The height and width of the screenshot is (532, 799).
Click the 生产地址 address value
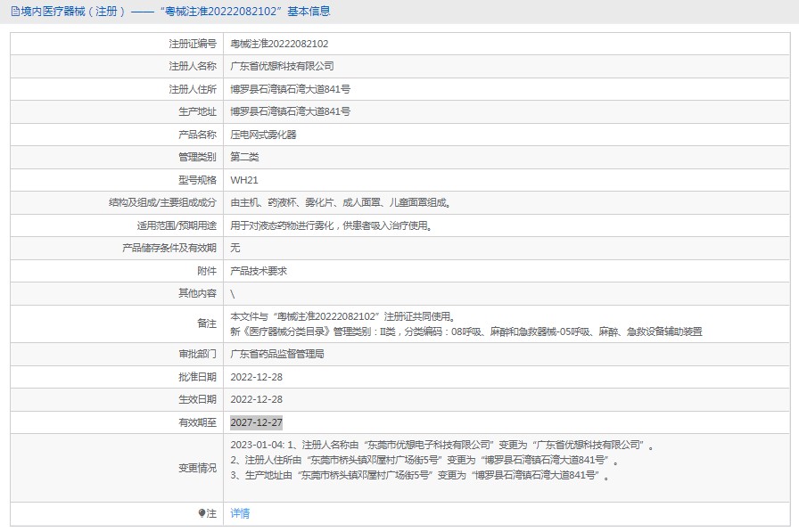pos(290,111)
